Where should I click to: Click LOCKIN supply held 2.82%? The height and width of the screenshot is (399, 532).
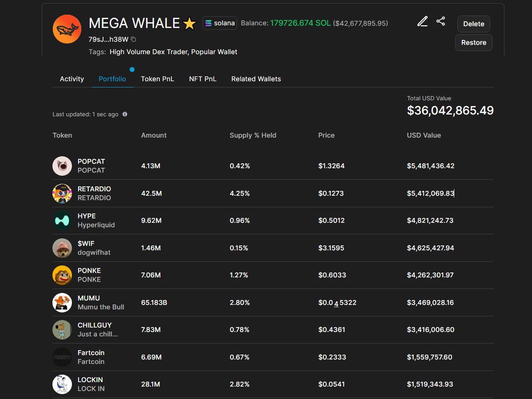coord(239,384)
